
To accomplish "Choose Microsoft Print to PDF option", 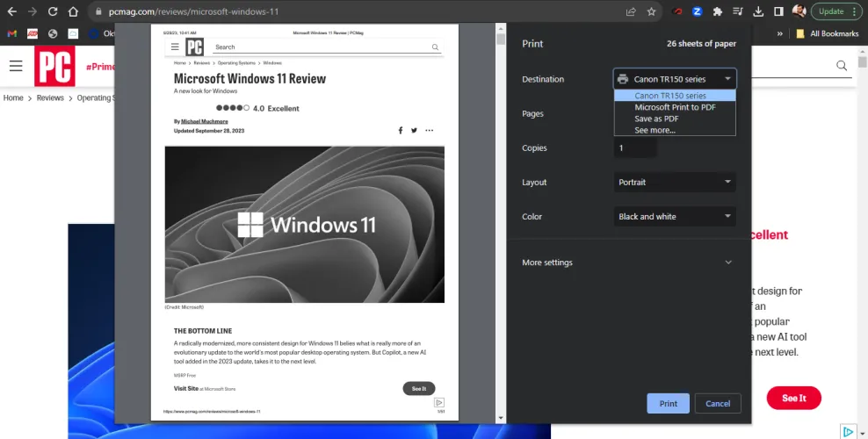I will click(x=675, y=107).
